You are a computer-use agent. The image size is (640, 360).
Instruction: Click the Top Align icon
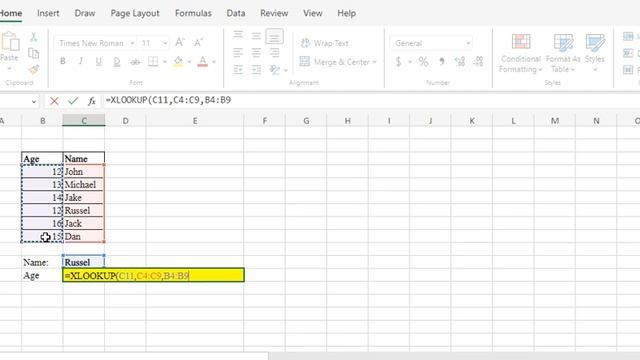(x=238, y=36)
